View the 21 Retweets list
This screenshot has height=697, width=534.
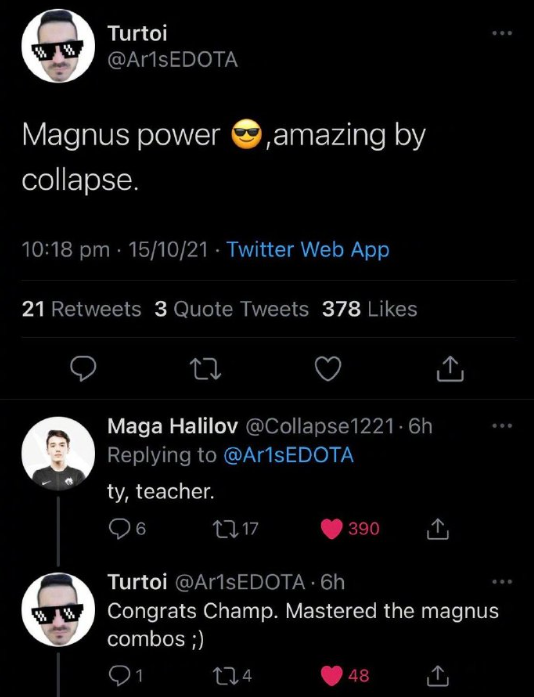81,309
